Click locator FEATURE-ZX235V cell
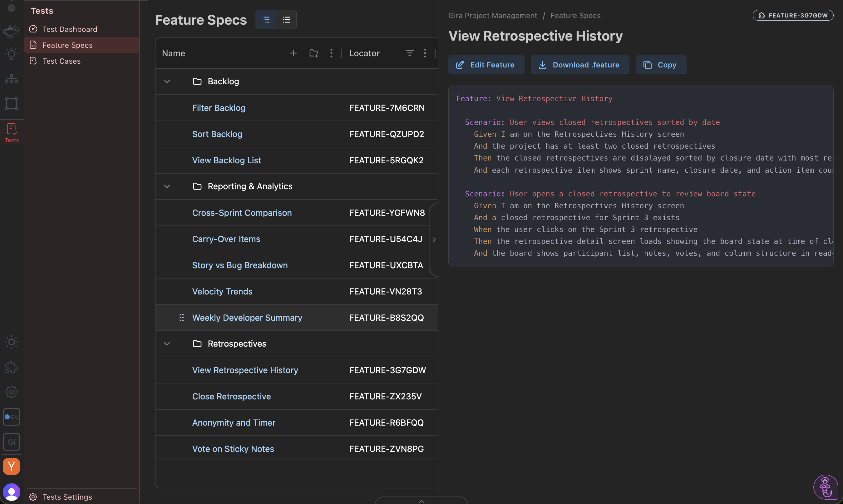Viewport: 843px width, 504px height. [x=385, y=396]
